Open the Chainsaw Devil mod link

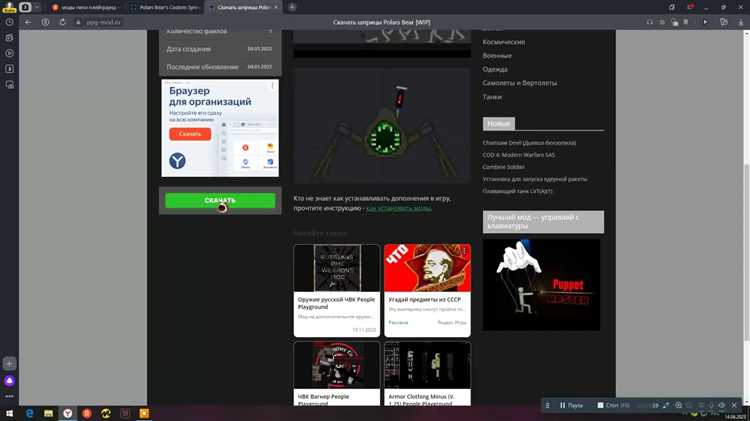coord(529,143)
